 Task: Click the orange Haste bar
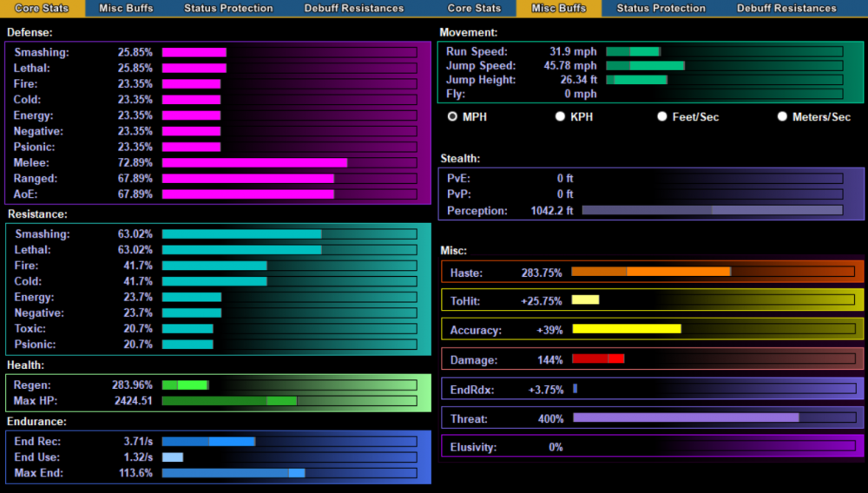click(712, 272)
